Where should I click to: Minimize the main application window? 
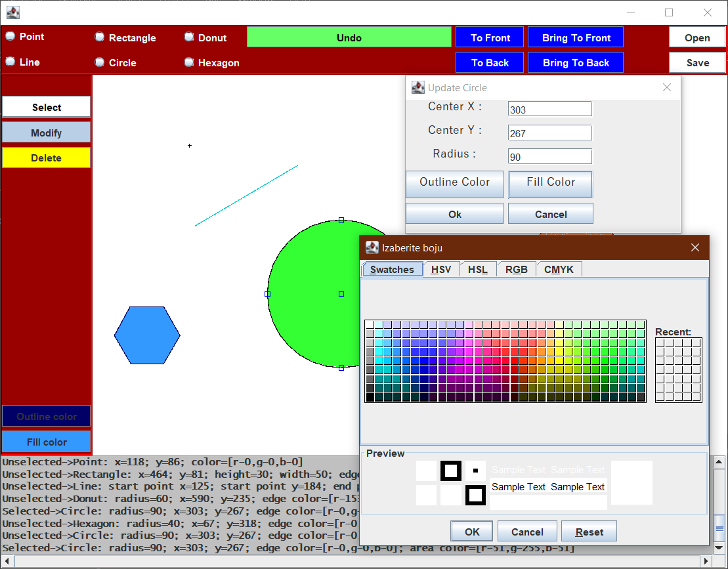point(630,12)
